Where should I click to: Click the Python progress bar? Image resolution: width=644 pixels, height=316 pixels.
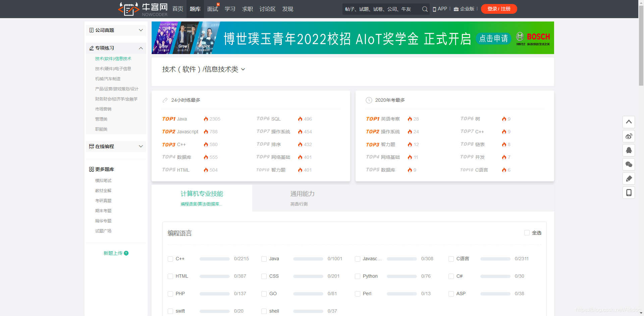pos(402,276)
